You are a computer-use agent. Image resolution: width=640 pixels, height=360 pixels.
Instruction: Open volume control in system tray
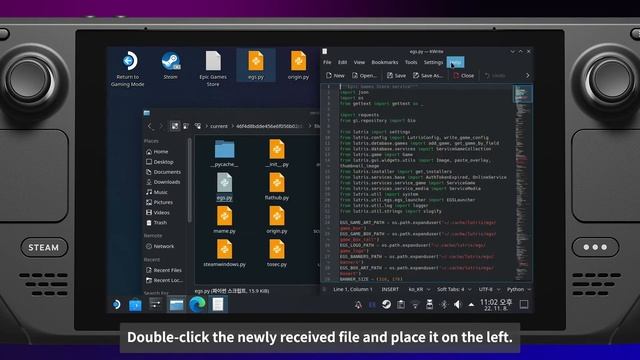[457, 304]
